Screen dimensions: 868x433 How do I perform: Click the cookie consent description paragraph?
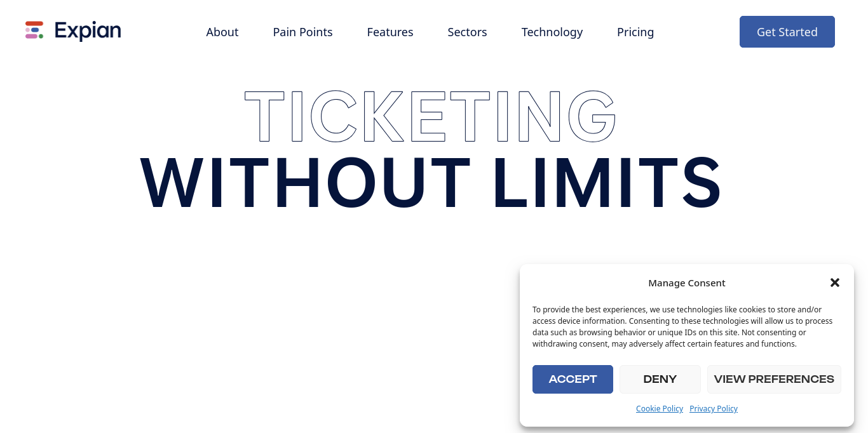tap(682, 327)
